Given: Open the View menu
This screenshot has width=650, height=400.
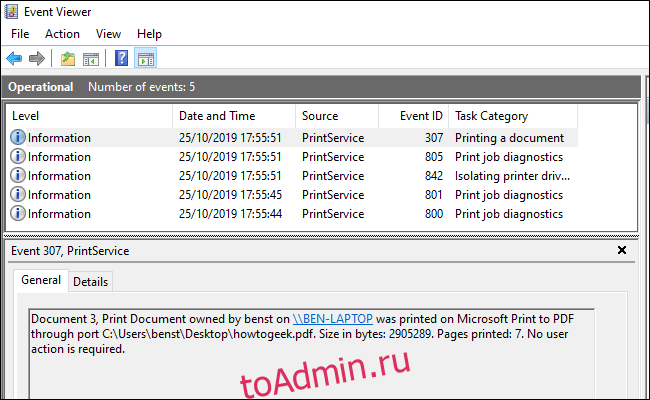Looking at the screenshot, I should click(108, 34).
